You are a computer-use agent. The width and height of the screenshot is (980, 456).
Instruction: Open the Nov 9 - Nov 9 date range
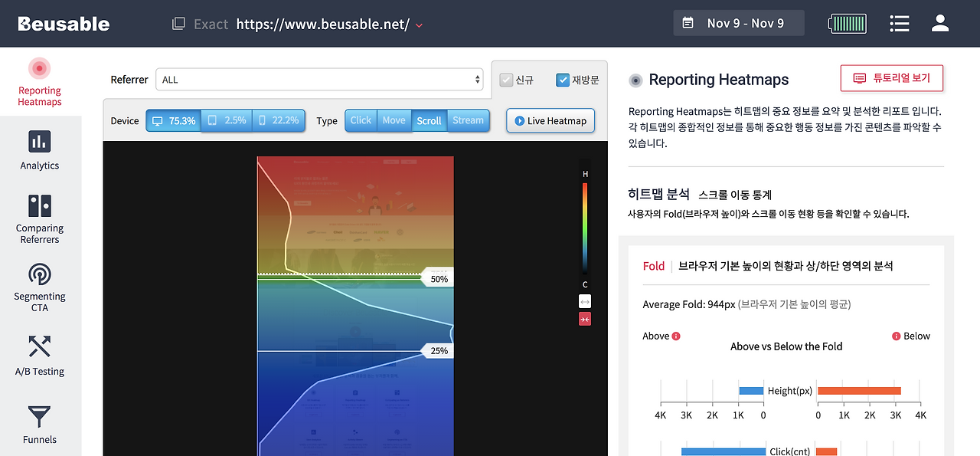click(x=739, y=23)
